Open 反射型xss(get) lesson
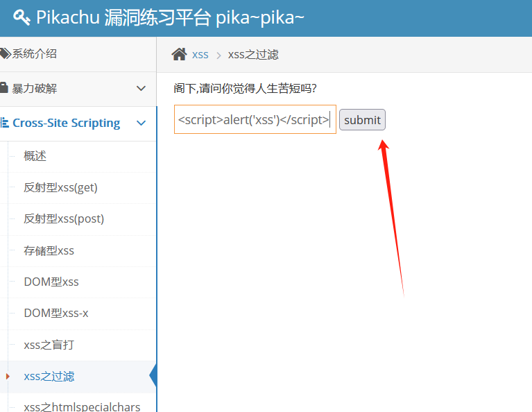Image resolution: width=532 pixels, height=412 pixels. [60, 187]
